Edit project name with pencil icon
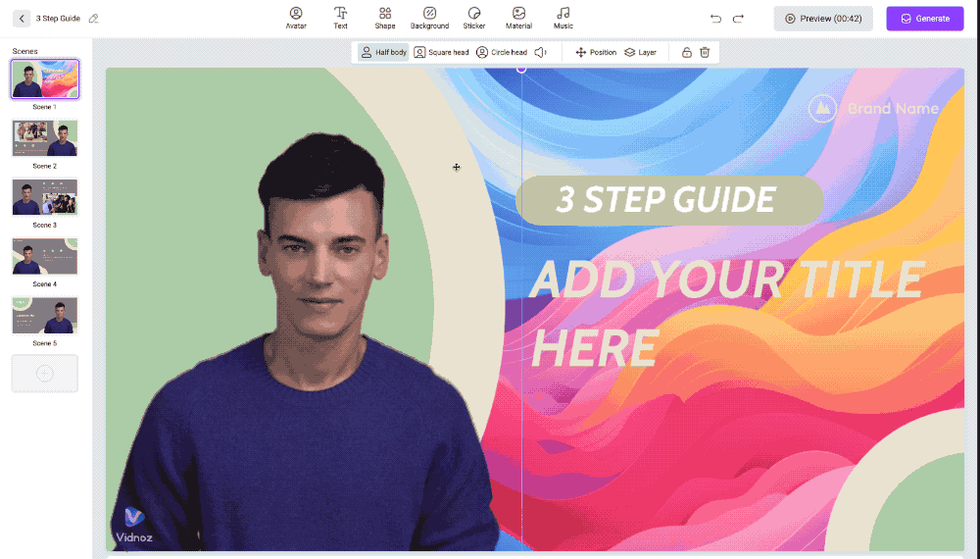Screen dimensions: 980x559 point(93,19)
